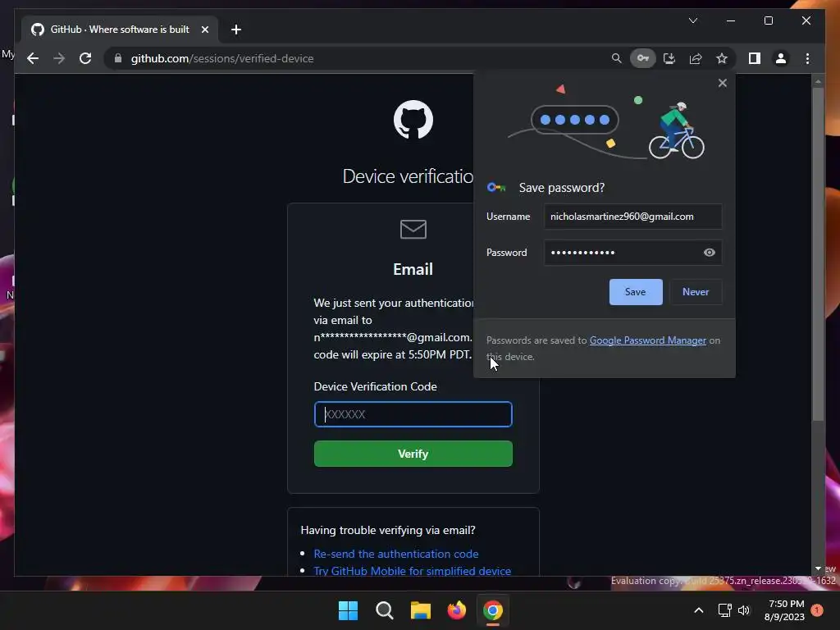Open the Chrome profile menu

click(781, 58)
